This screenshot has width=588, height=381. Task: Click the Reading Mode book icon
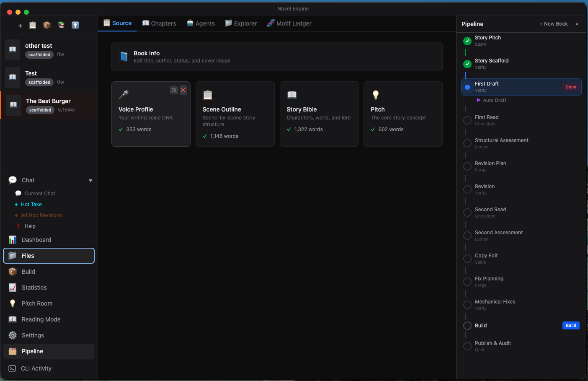13,319
